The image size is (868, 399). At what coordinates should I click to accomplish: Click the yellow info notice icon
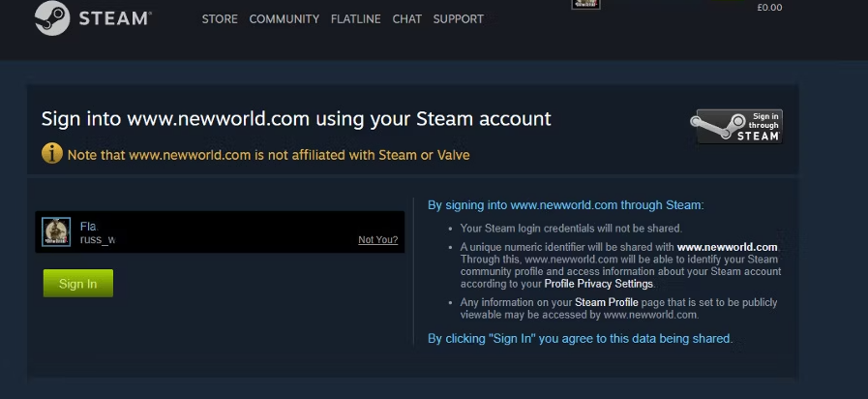[52, 153]
